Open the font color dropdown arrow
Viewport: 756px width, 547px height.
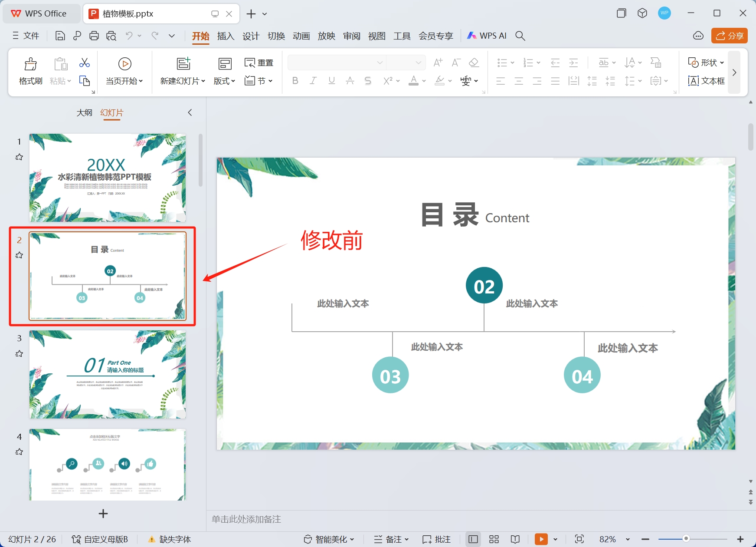click(423, 81)
